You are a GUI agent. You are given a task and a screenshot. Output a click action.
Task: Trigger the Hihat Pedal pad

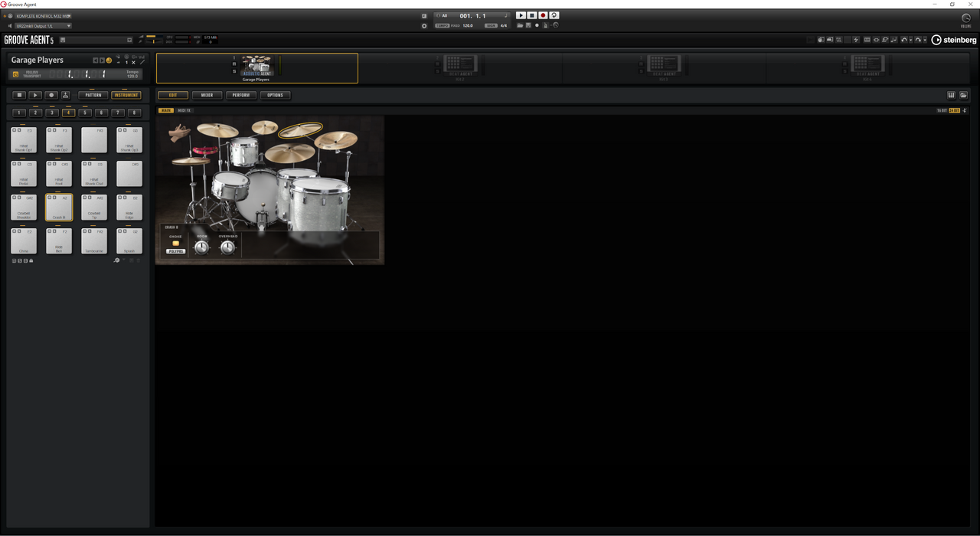click(x=24, y=174)
